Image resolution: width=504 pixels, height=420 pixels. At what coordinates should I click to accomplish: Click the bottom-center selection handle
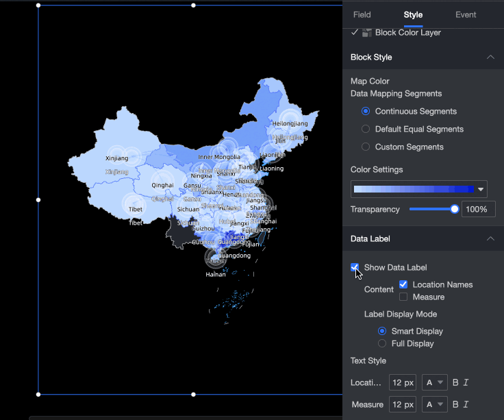193,394
